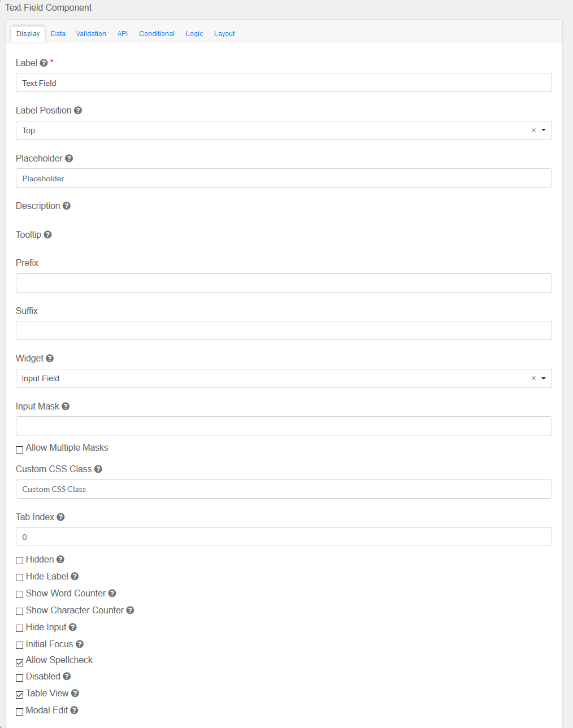Click the Custom CSS Class help icon

pyautogui.click(x=98, y=469)
